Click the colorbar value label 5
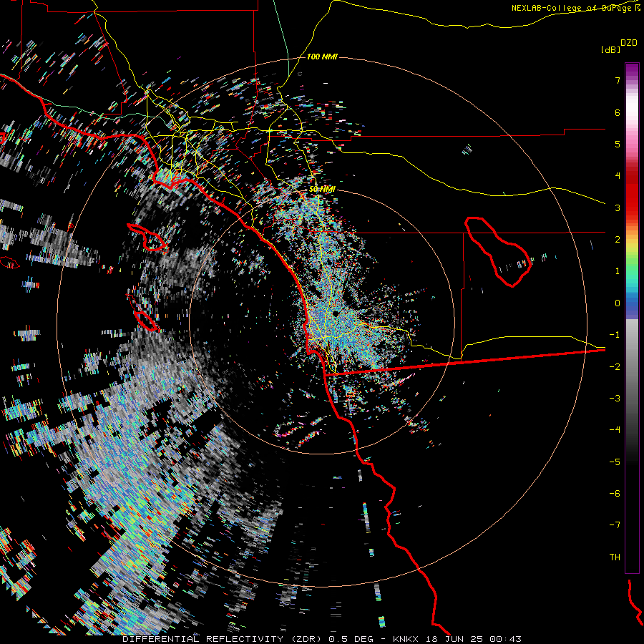 tap(618, 144)
